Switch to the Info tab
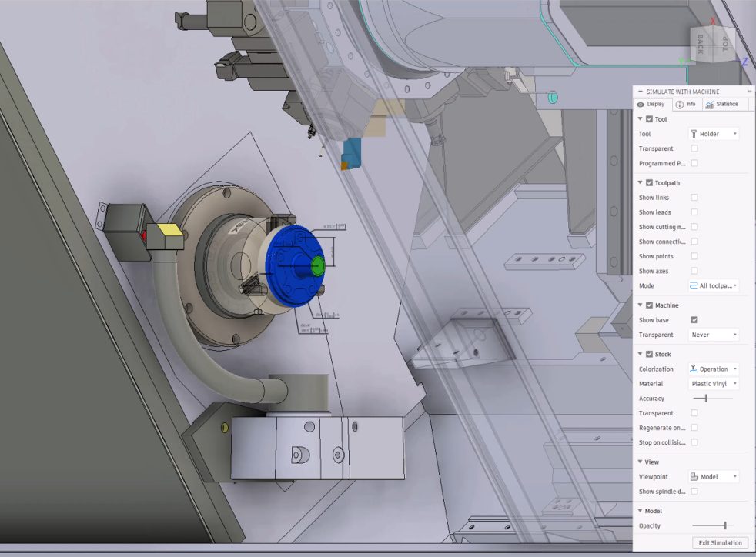 click(686, 104)
